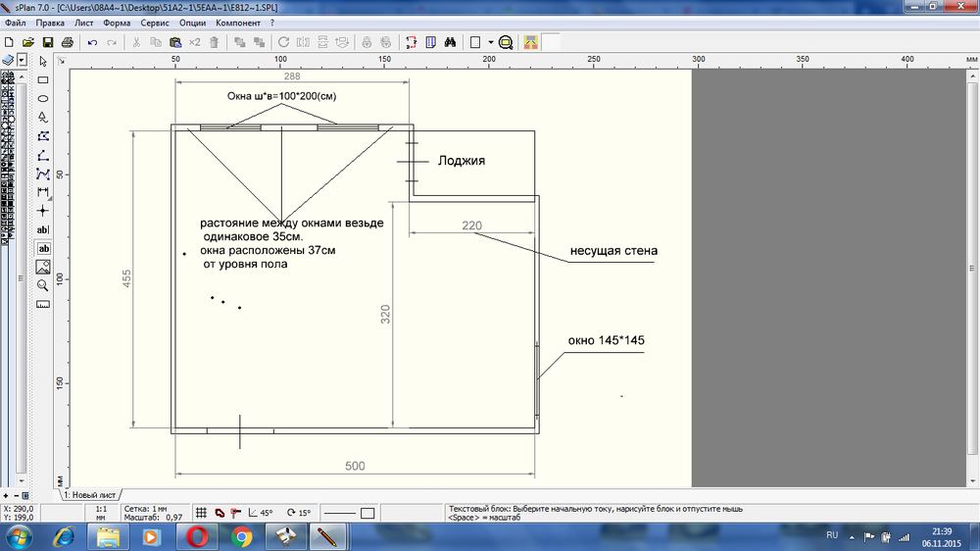Toggle grid display in status bar

[201, 513]
